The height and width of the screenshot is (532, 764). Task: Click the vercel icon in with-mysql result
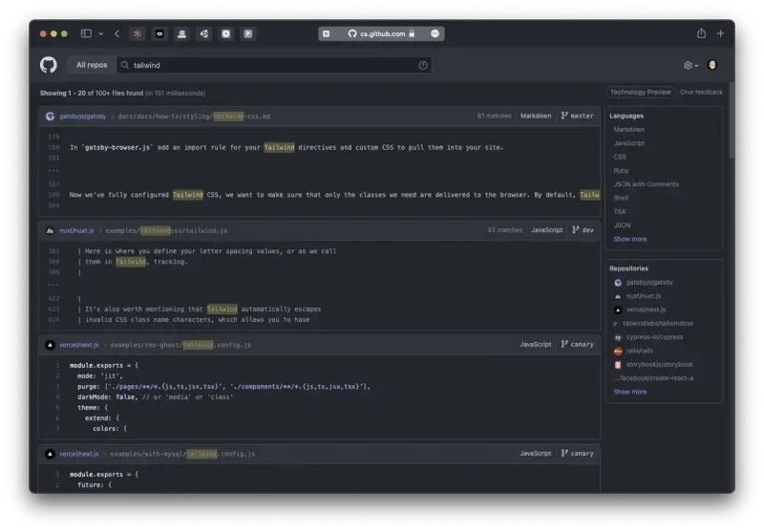pos(50,454)
